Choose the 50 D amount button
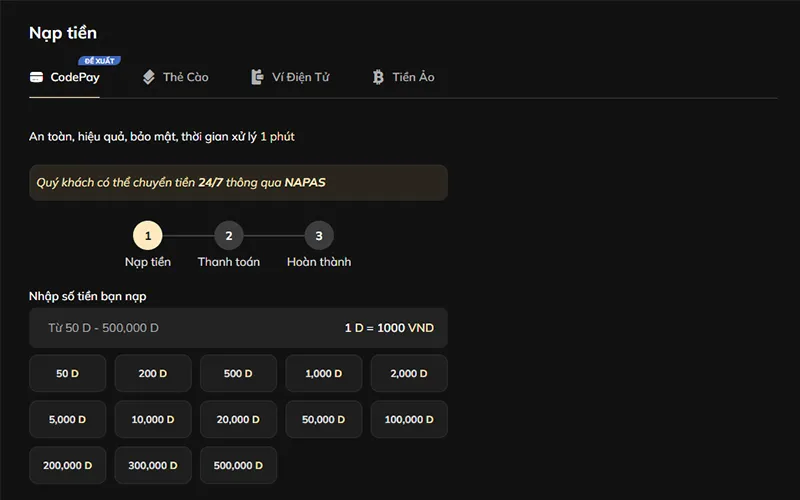 [68, 373]
